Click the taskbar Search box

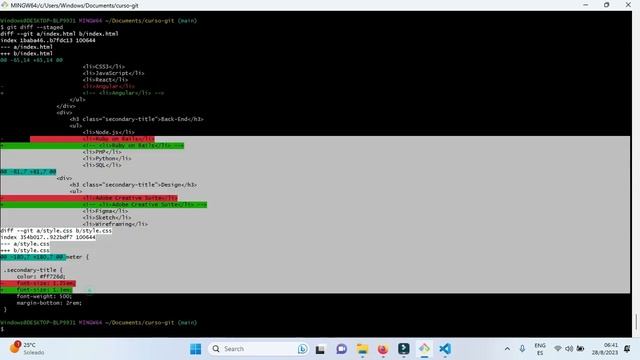259,349
